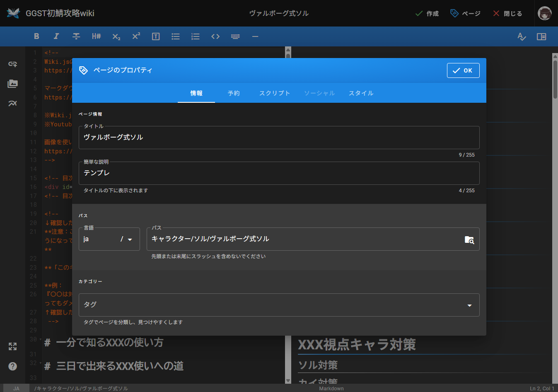This screenshot has width=558, height=392.
Task: Apply subscript formatting
Action: (x=116, y=36)
